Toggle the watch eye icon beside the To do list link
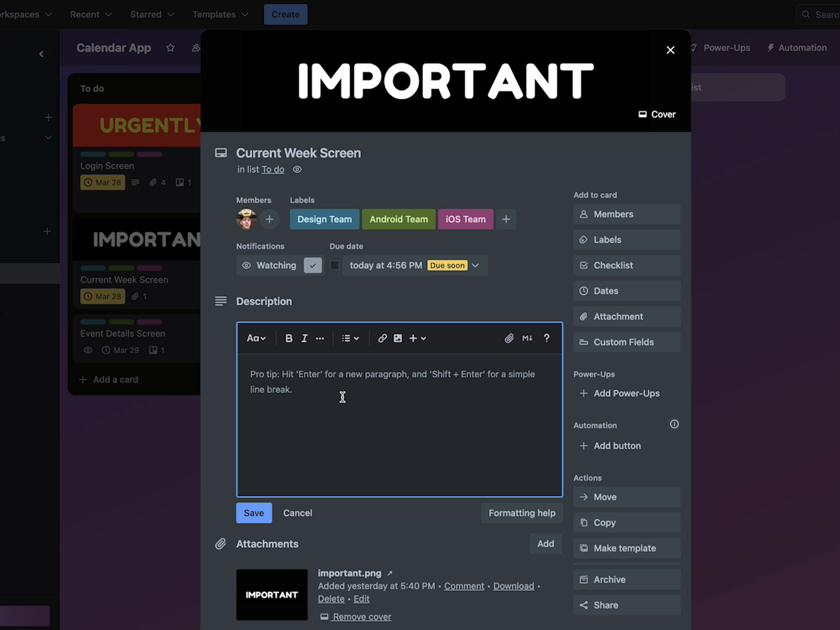Screen dimensions: 840x630 click(297, 169)
